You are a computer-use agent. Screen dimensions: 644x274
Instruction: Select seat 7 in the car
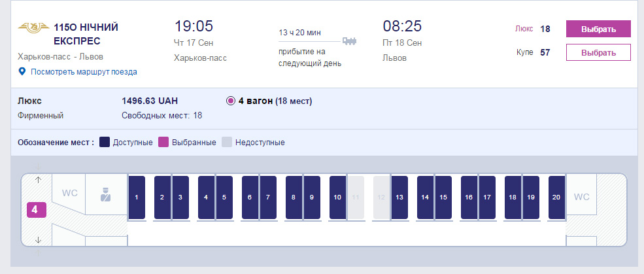pyautogui.click(x=268, y=197)
